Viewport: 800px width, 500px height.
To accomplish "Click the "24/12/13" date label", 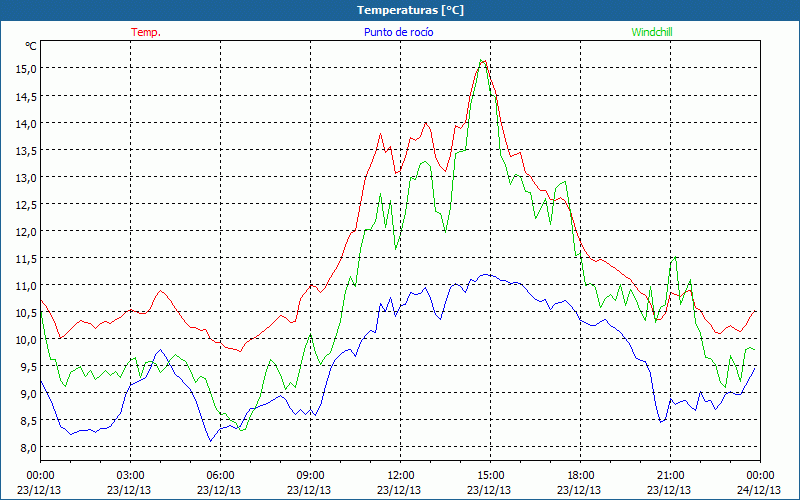I will pos(759,490).
